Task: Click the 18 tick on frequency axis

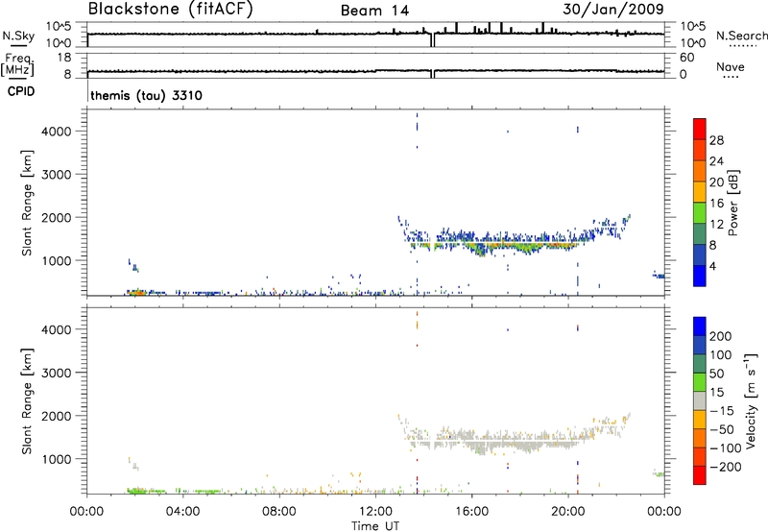Action: tap(64, 58)
